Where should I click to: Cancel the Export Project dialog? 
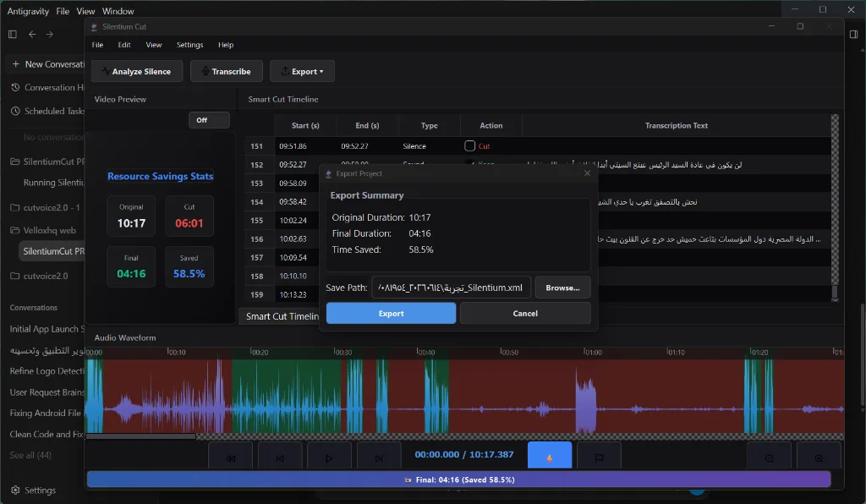click(525, 313)
